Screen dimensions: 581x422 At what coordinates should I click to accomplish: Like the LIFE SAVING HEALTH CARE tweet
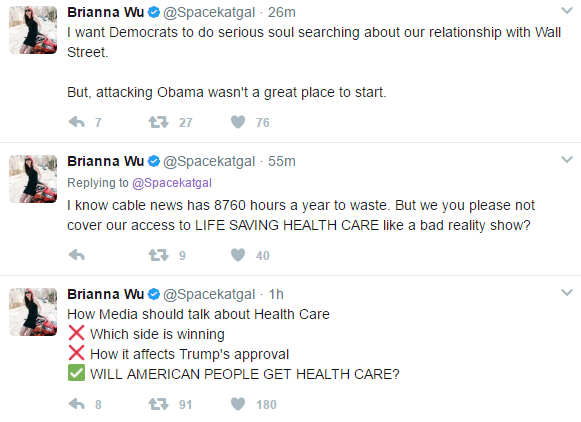(238, 255)
